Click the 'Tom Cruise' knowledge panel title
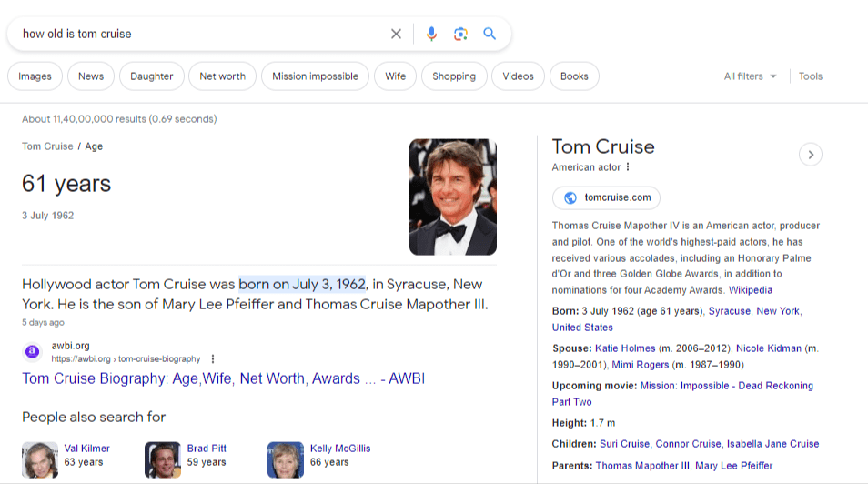868x484 pixels. click(x=603, y=146)
